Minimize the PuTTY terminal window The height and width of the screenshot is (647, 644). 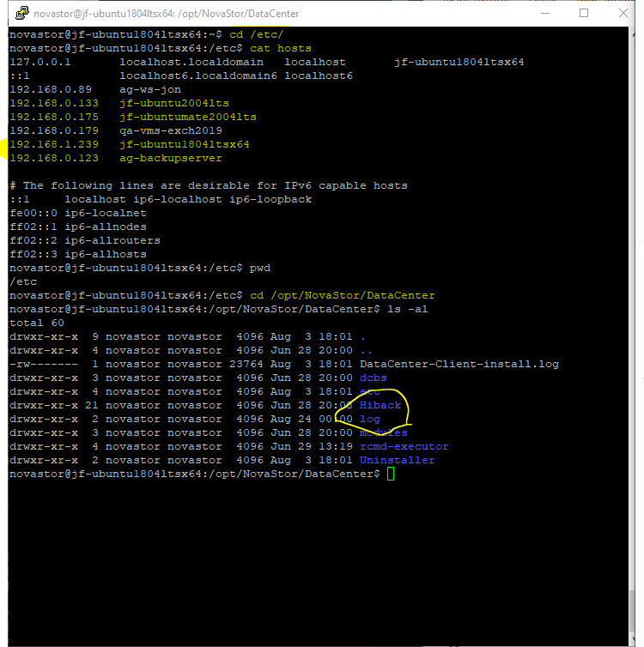tap(545, 13)
